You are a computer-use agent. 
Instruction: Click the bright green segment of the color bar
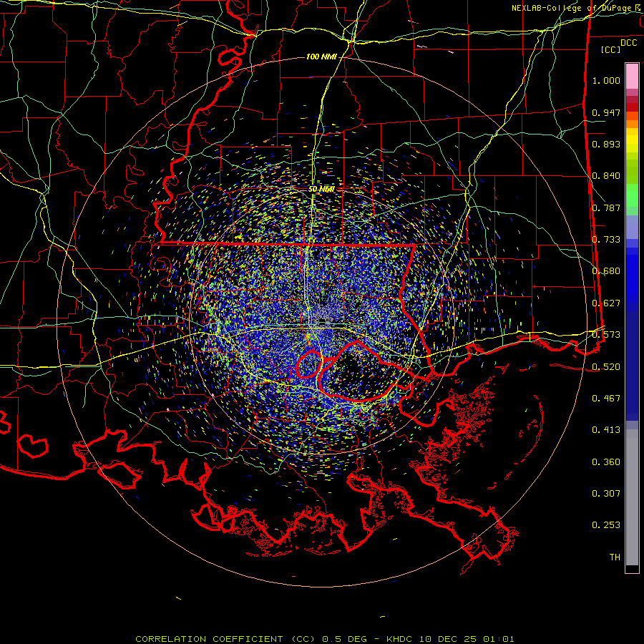point(632,196)
